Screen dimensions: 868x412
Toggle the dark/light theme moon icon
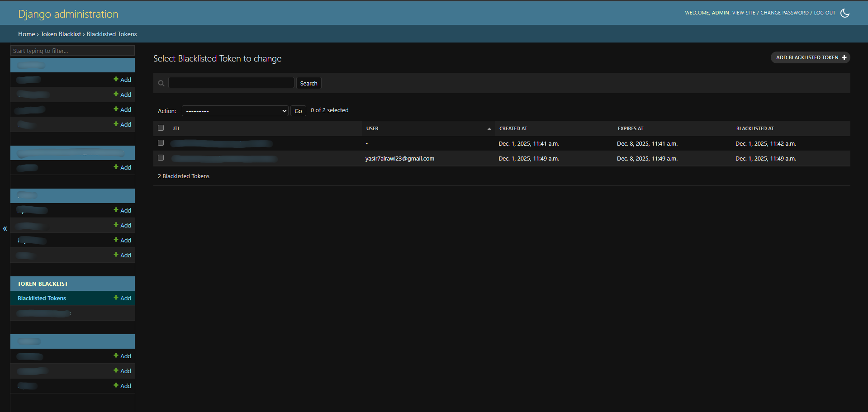(844, 13)
